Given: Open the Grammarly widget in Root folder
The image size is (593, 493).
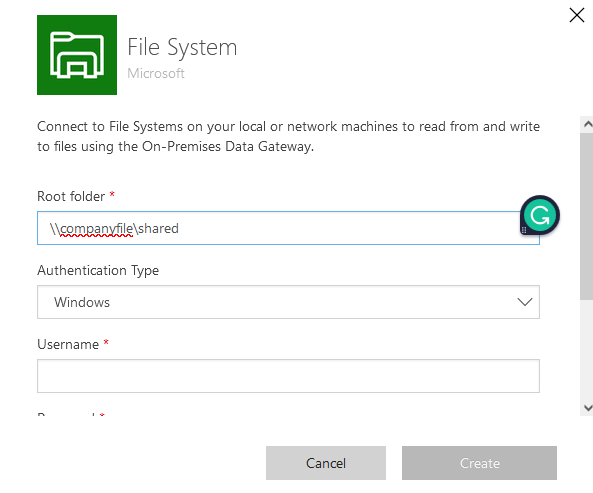Looking at the screenshot, I should (540, 215).
